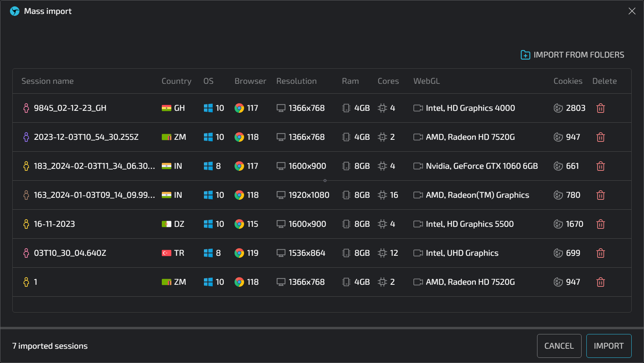
Task: Select the 163_2024-01-03T09_14_09.99 session name
Action: 94,195
